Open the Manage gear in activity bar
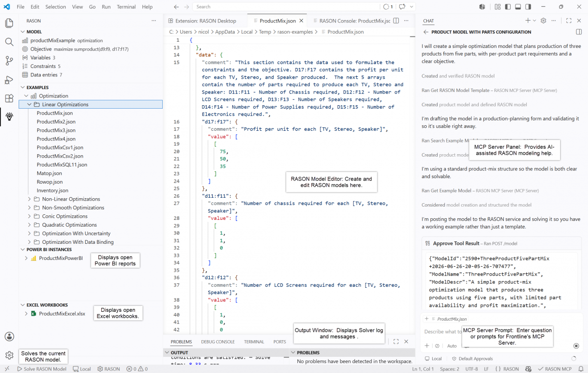The width and height of the screenshot is (588, 373). click(x=9, y=355)
